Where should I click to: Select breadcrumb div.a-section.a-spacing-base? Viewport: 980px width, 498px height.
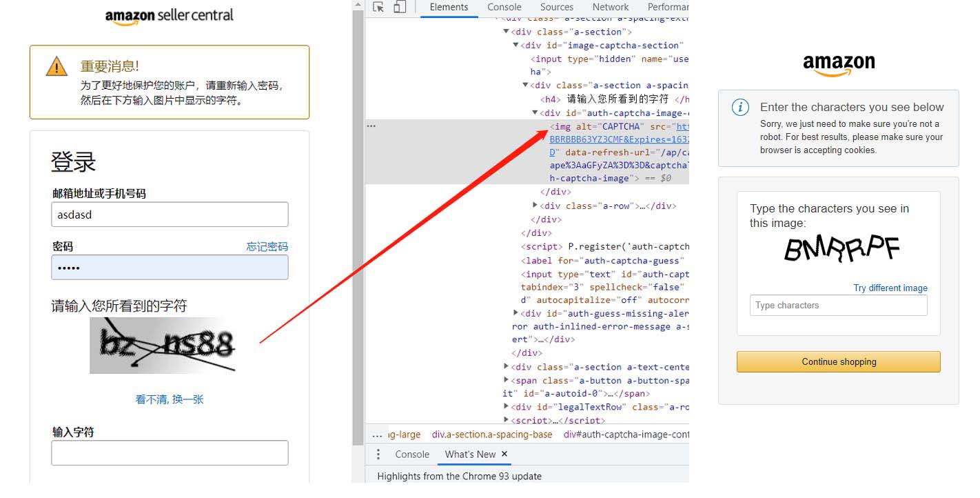click(492, 435)
